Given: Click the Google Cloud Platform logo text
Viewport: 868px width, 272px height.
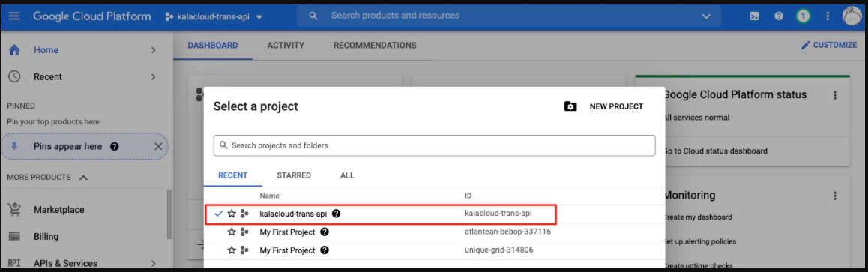Looking at the screenshot, I should pyautogui.click(x=92, y=16).
